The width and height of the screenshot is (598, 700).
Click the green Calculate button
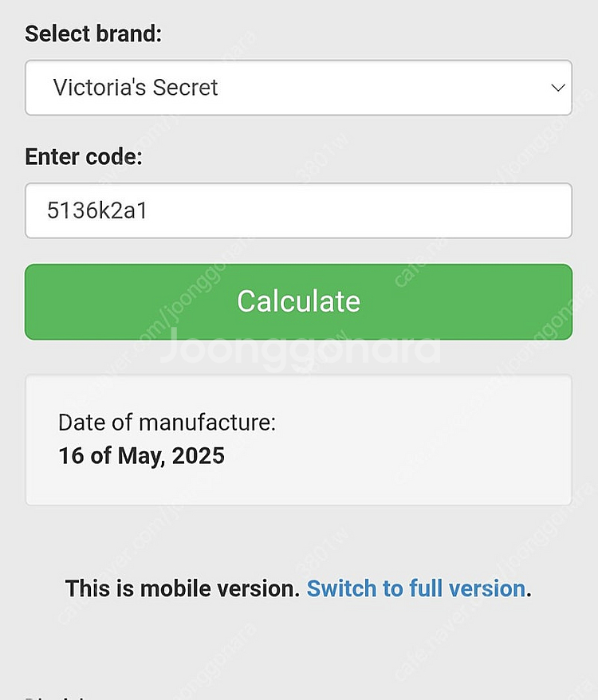tap(298, 302)
